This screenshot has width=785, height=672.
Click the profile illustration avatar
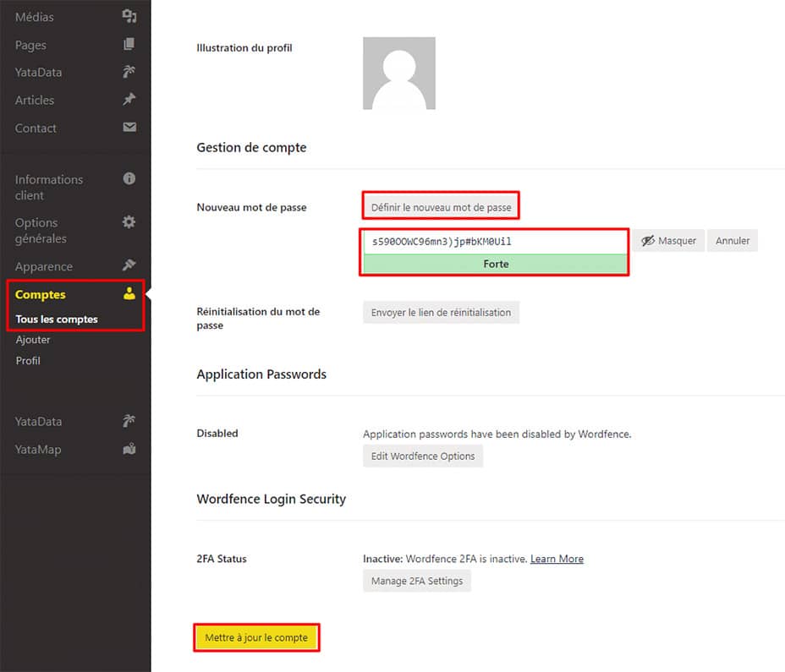click(x=399, y=74)
